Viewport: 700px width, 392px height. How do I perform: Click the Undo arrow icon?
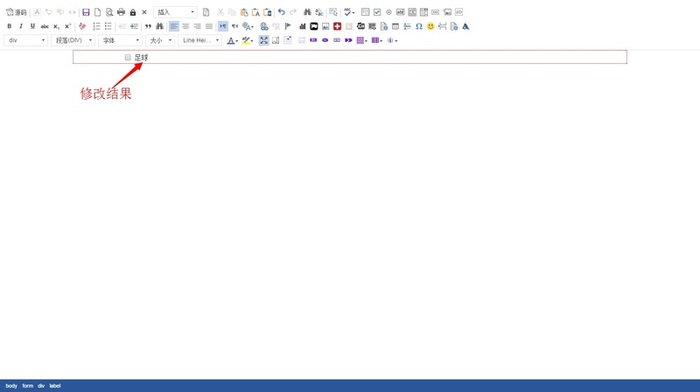pos(281,12)
